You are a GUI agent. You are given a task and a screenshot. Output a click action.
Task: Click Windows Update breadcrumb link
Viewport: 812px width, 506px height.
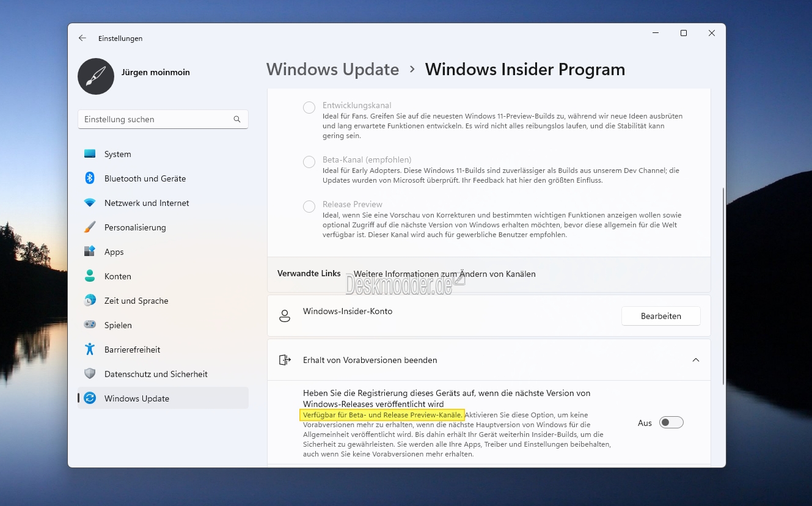pos(333,70)
